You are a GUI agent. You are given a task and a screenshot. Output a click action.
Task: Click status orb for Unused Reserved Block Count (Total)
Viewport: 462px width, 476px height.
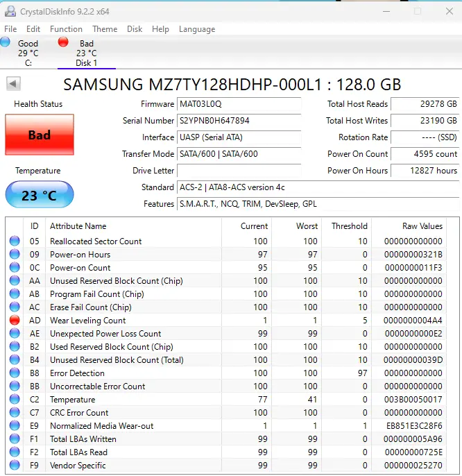[15, 359]
